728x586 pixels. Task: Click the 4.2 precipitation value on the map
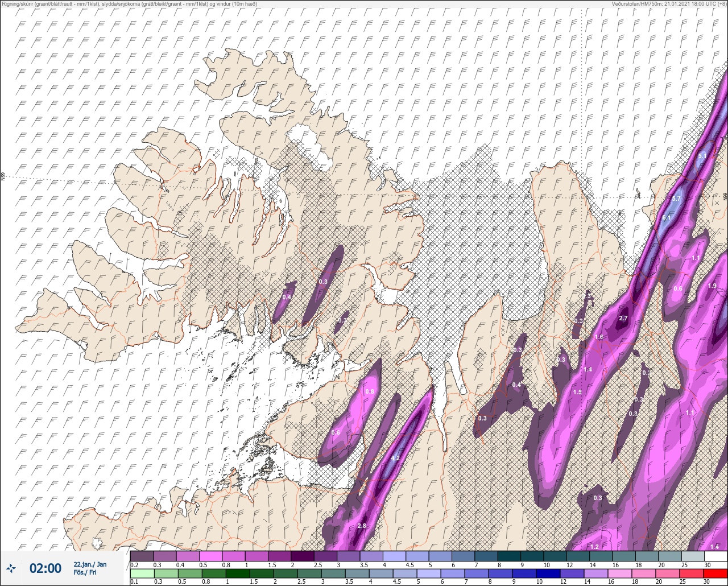[x=396, y=458]
